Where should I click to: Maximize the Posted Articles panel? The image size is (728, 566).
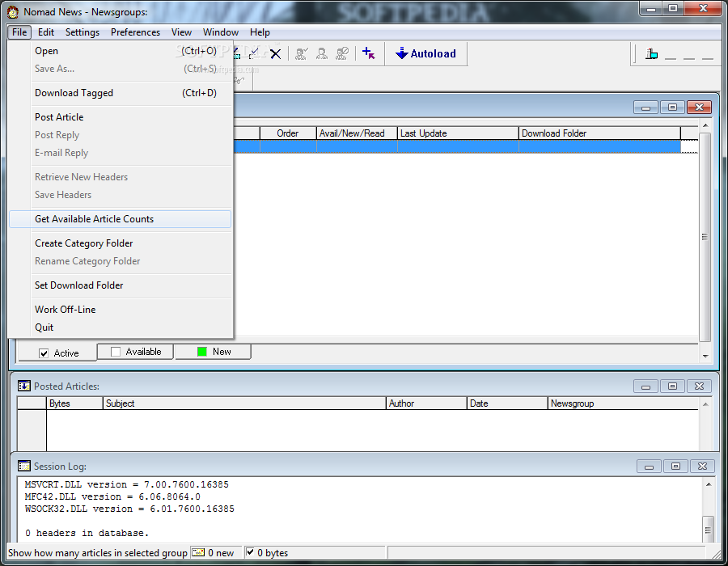click(672, 386)
